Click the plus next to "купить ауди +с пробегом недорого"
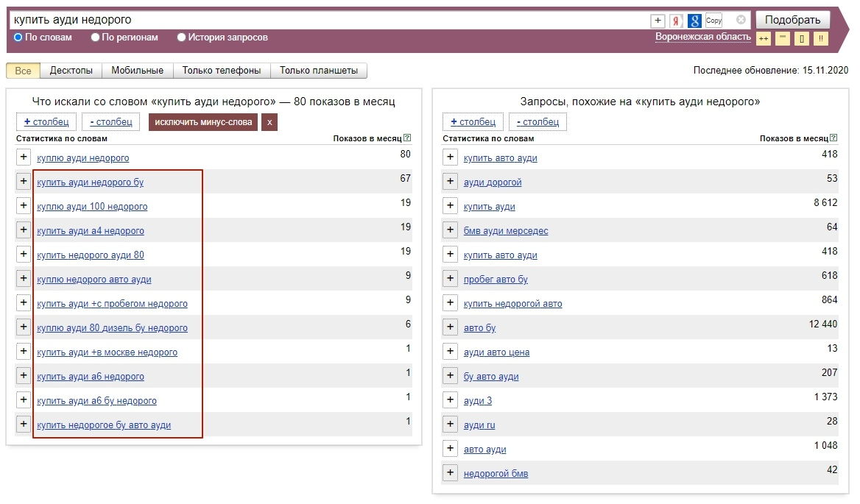860x504 pixels. pyautogui.click(x=23, y=302)
